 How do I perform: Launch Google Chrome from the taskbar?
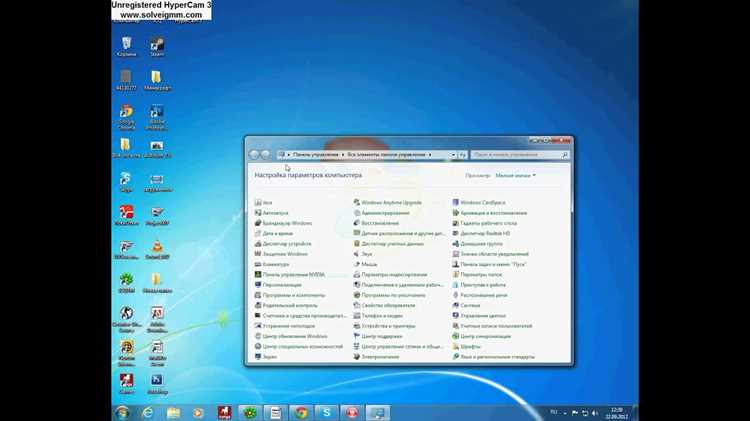pos(301,412)
